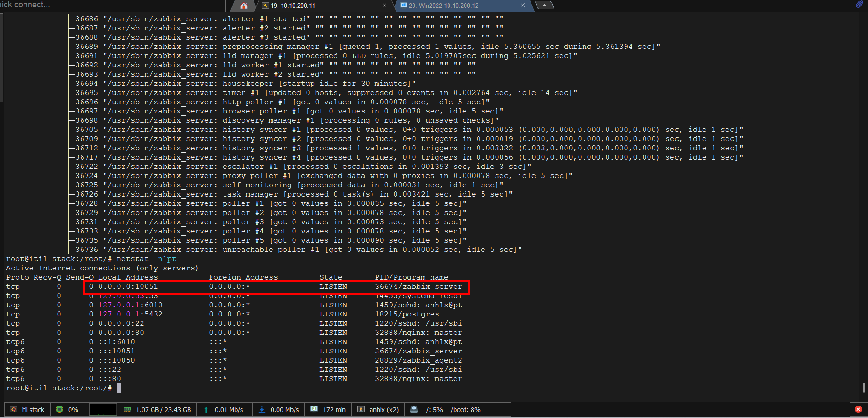Close the 19. 10.10.200.11 session tab
The height and width of the screenshot is (418, 868).
pyautogui.click(x=384, y=6)
